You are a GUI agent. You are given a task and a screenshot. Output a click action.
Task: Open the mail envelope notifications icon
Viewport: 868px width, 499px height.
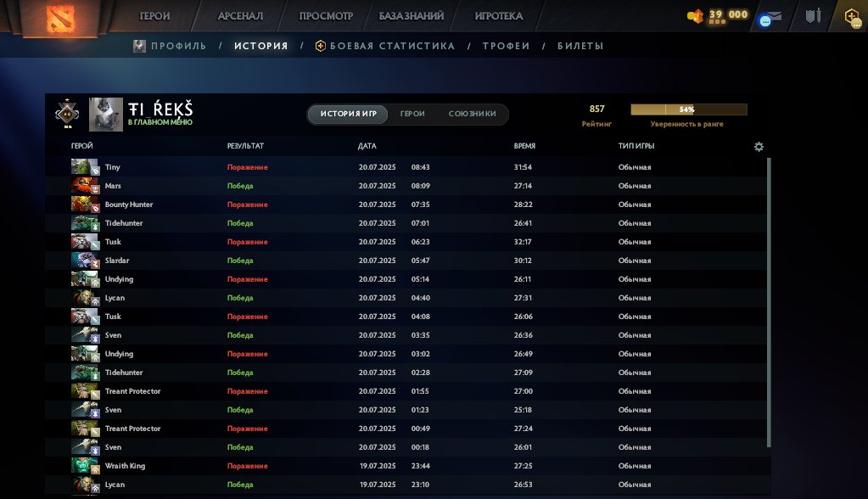click(x=770, y=19)
